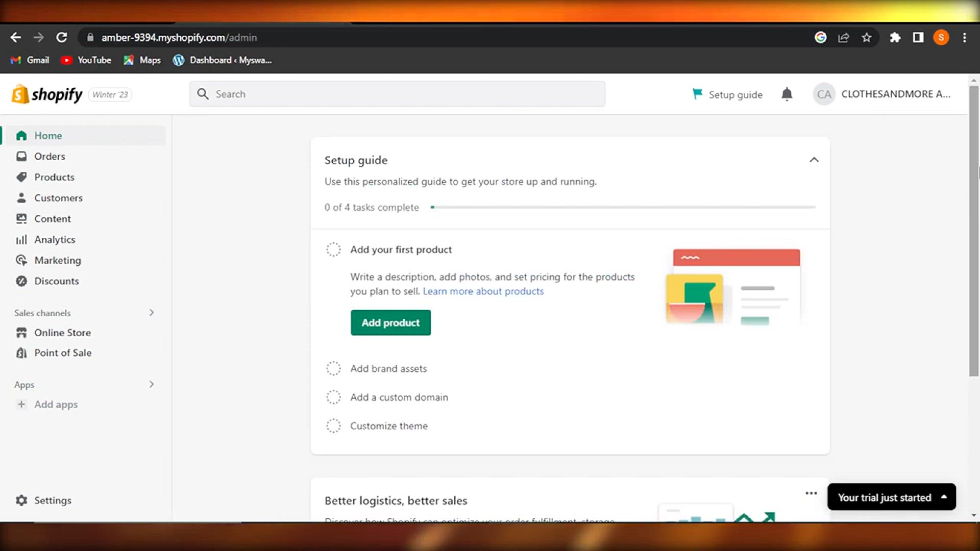Screen dimensions: 980x551
Task: Click the browser forward arrow
Action: point(39,37)
